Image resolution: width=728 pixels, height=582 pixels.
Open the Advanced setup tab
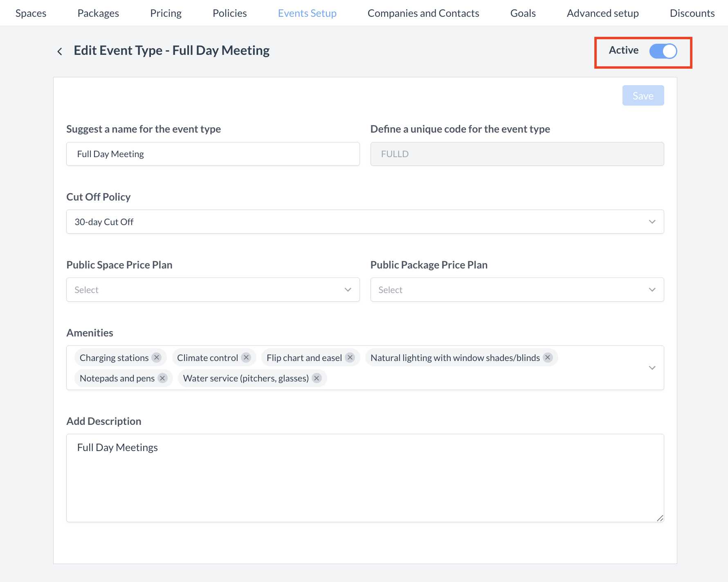coord(602,13)
